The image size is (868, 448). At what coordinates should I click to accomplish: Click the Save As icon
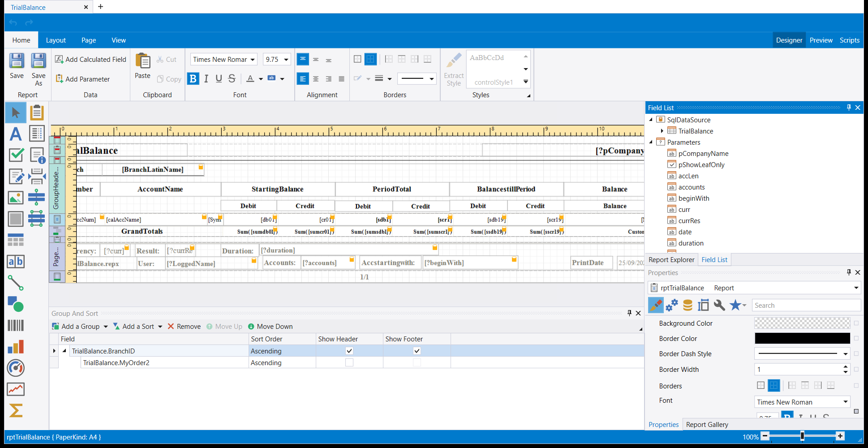pos(39,61)
